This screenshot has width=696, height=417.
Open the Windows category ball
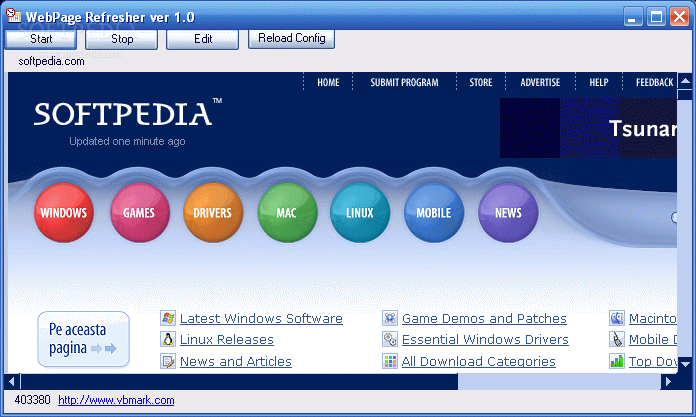point(64,213)
